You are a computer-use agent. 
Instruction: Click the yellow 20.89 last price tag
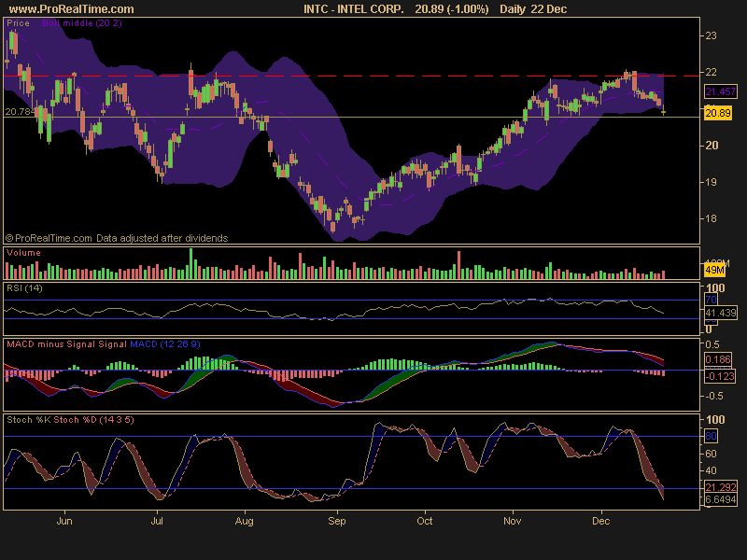click(717, 113)
